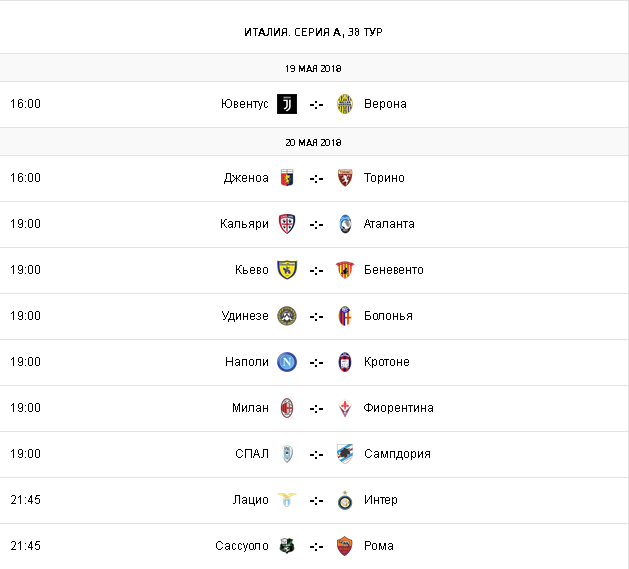Open the Беневенто team link

click(x=394, y=270)
